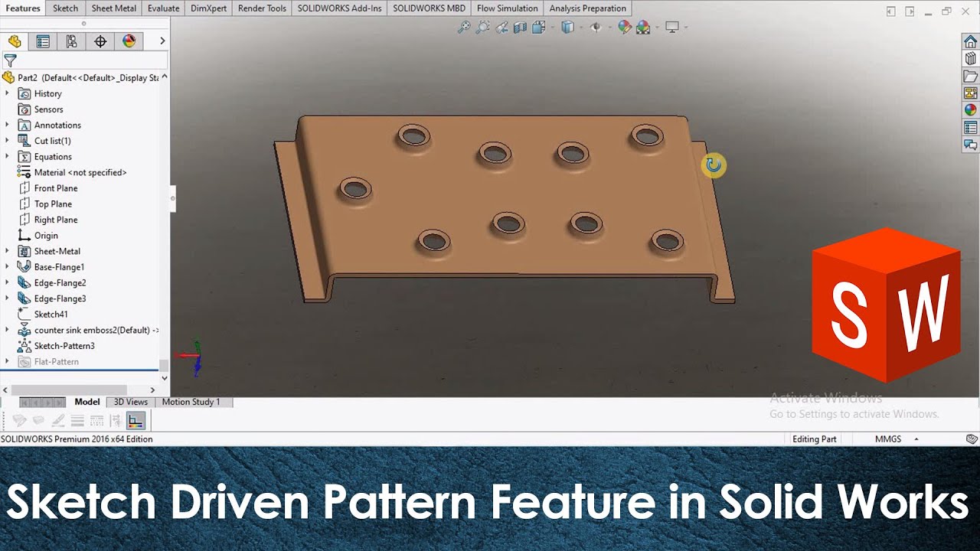The image size is (980, 551).
Task: Expand the Sheet-Metal feature
Action: click(7, 251)
